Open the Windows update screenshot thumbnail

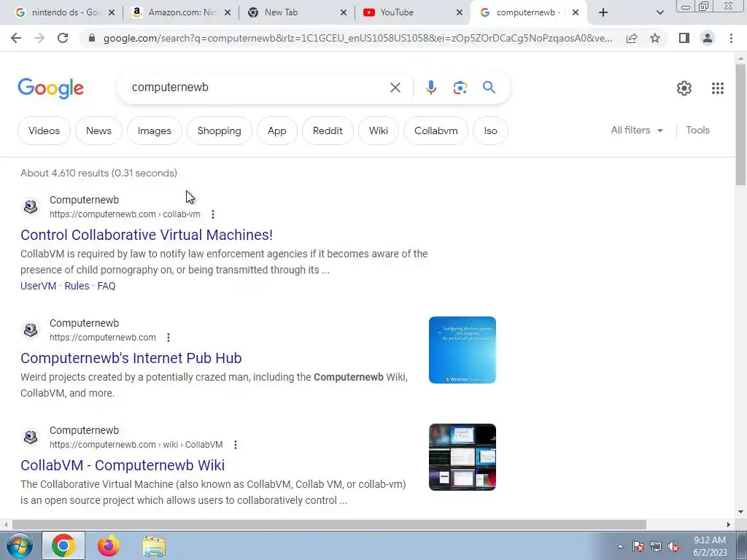coord(462,350)
